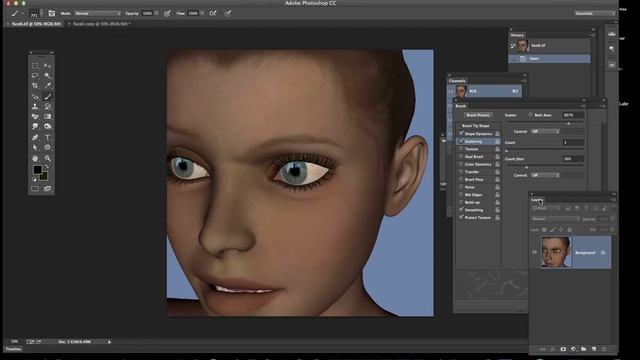
Task: Select the Hand tool
Action: click(x=35, y=158)
